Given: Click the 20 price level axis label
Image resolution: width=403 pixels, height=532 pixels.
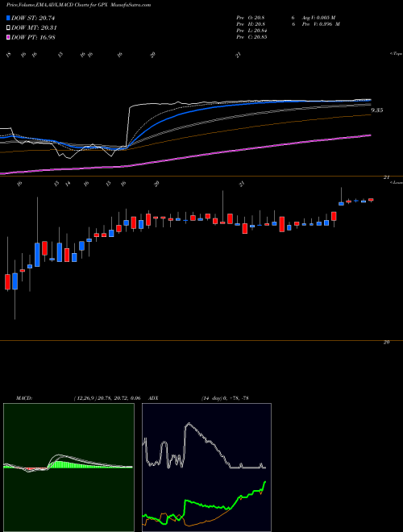Looking at the screenshot, I should click(x=386, y=343).
